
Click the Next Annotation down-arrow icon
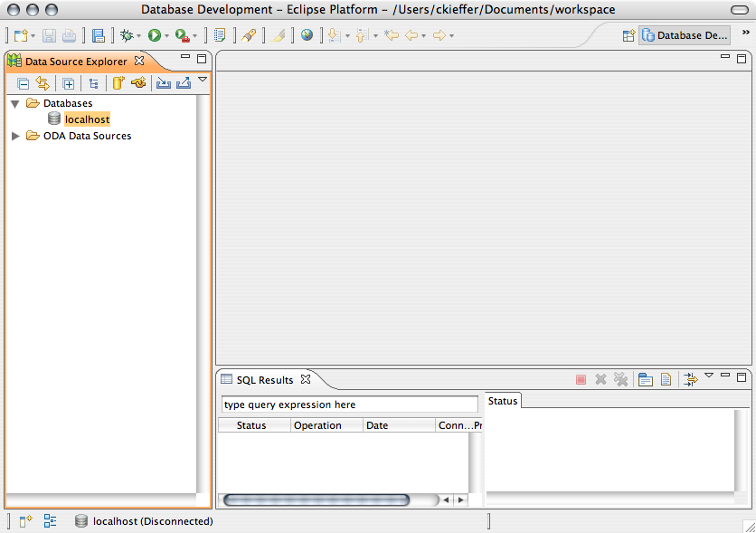[334, 35]
